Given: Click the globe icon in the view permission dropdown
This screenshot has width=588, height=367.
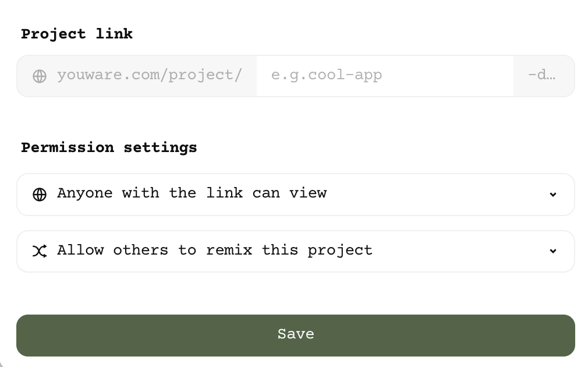Looking at the screenshot, I should pyautogui.click(x=40, y=195).
